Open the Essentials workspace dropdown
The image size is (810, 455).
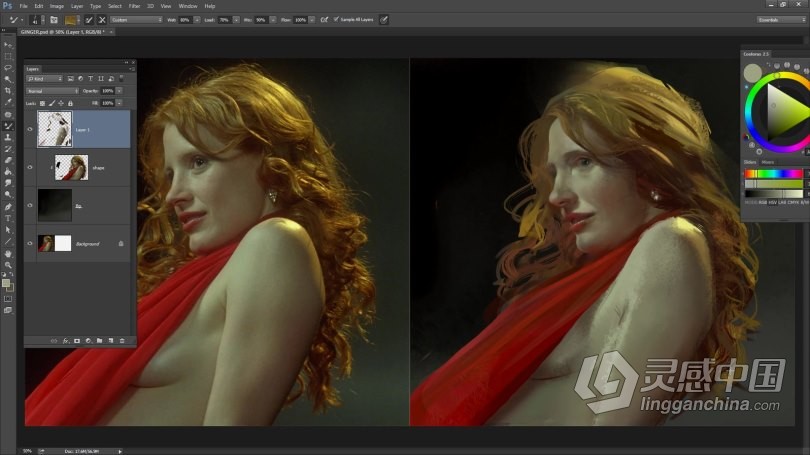point(782,20)
